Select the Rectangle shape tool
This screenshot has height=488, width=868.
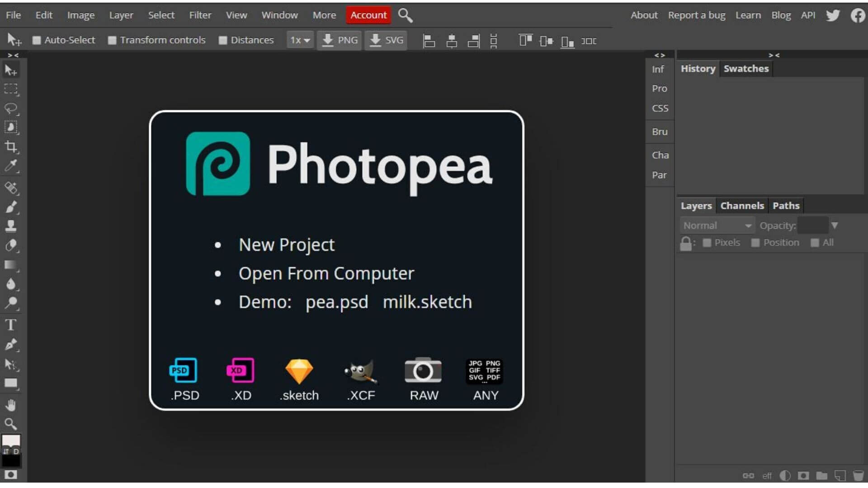[11, 384]
